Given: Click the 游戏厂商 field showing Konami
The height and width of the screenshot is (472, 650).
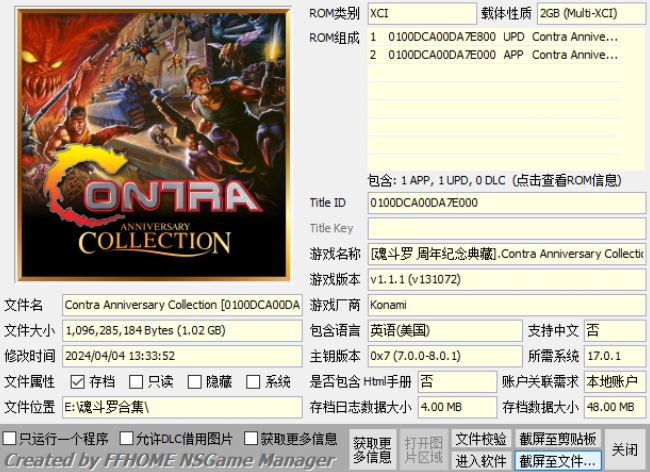Looking at the screenshot, I should pos(507,305).
